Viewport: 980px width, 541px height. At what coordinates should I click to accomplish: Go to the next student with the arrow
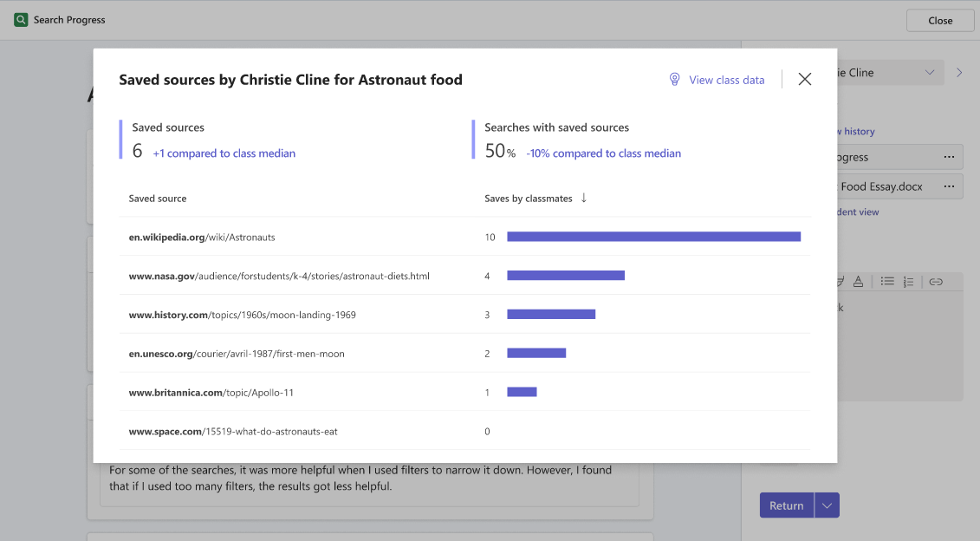[959, 73]
